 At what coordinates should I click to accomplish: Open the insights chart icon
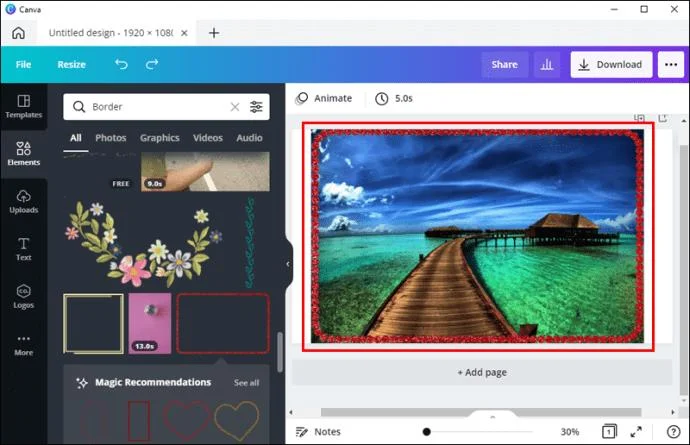(x=546, y=65)
